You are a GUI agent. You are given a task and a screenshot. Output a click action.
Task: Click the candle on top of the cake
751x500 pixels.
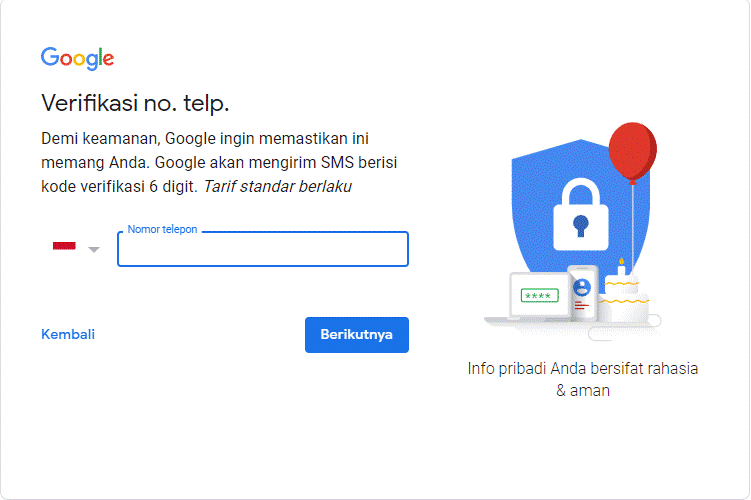[x=621, y=267]
